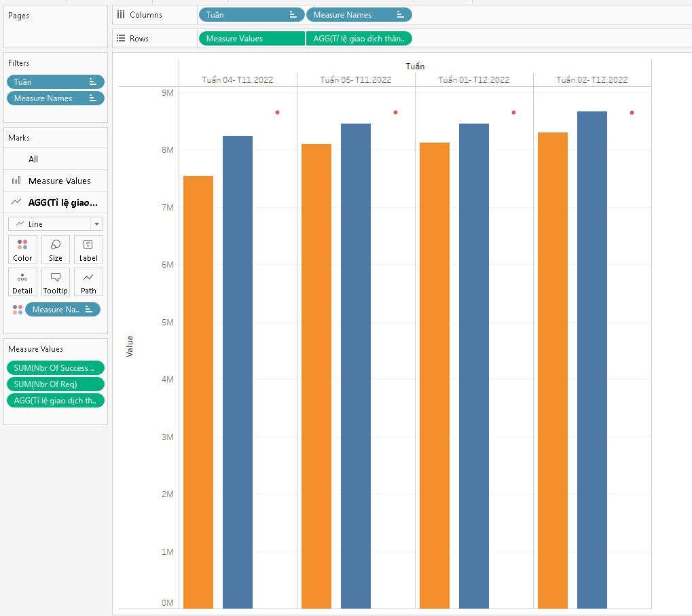Open the Tooltip editor from Marks card
The image size is (692, 616).
55,281
